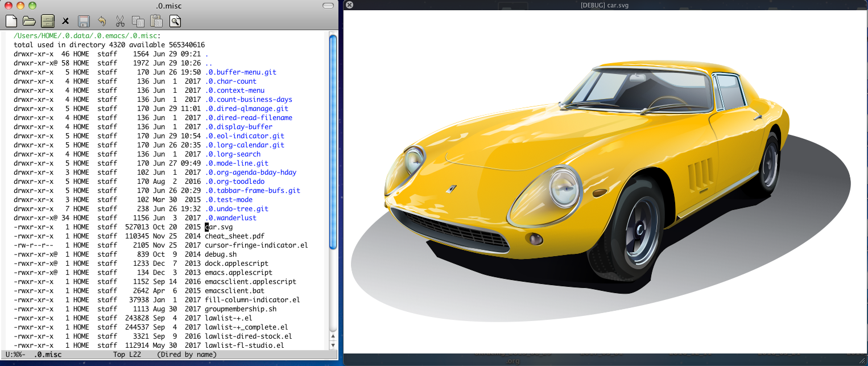The image size is (868, 366).
Task: Select lawlist-+.el file
Action: [229, 318]
